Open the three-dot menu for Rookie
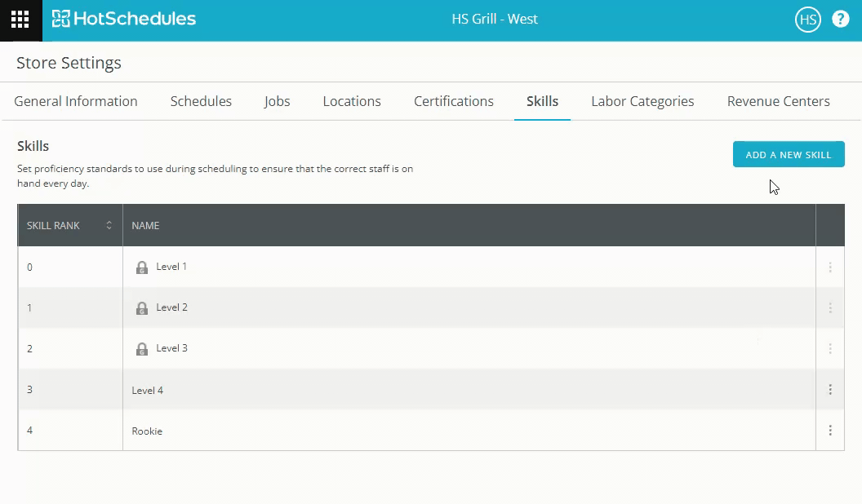Viewport: 862px width, 504px height. pos(830,431)
